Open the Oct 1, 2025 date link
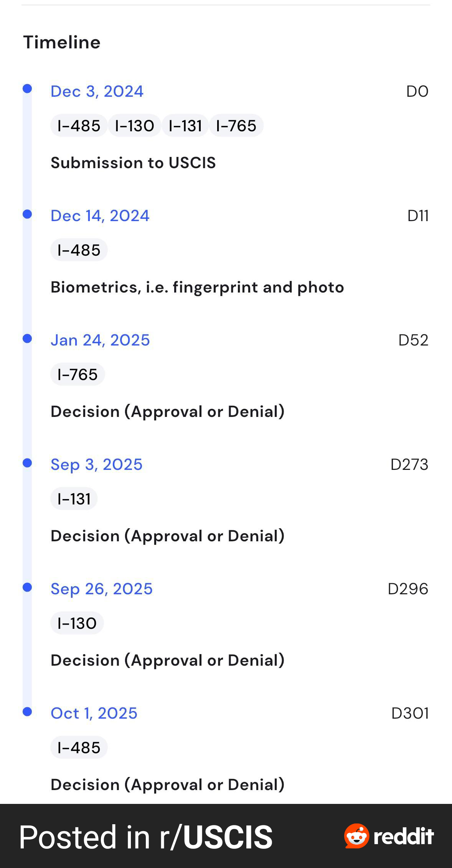452x868 pixels. tap(94, 713)
